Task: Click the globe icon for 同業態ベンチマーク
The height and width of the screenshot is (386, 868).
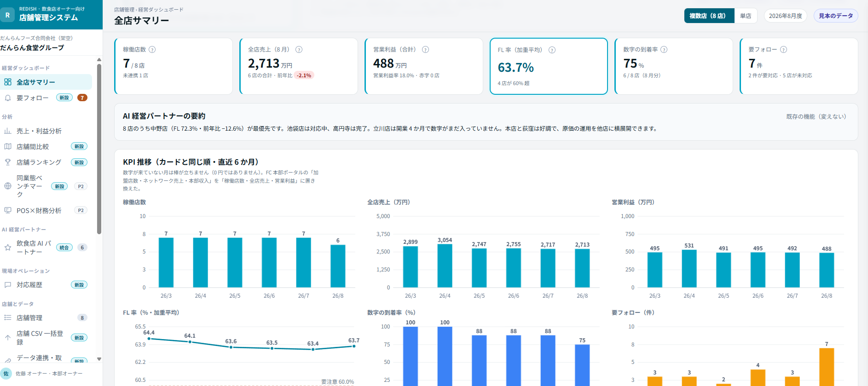Action: [8, 186]
